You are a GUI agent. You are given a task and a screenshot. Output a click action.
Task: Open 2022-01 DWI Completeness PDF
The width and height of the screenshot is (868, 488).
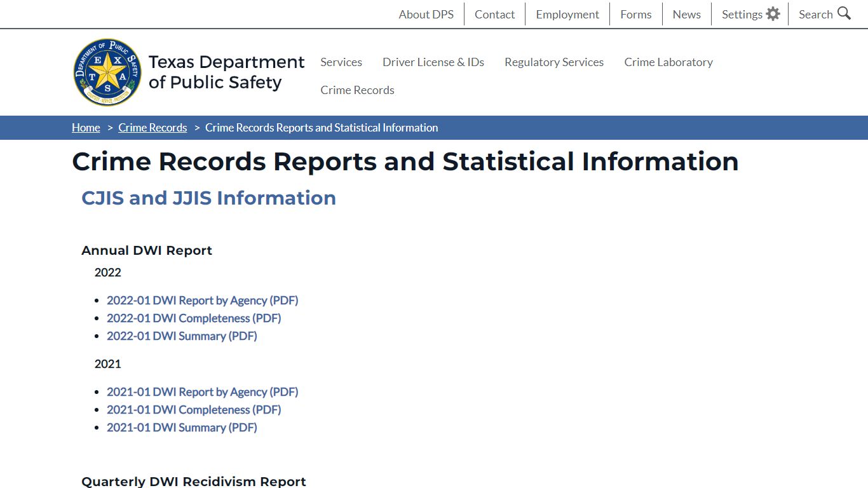194,318
